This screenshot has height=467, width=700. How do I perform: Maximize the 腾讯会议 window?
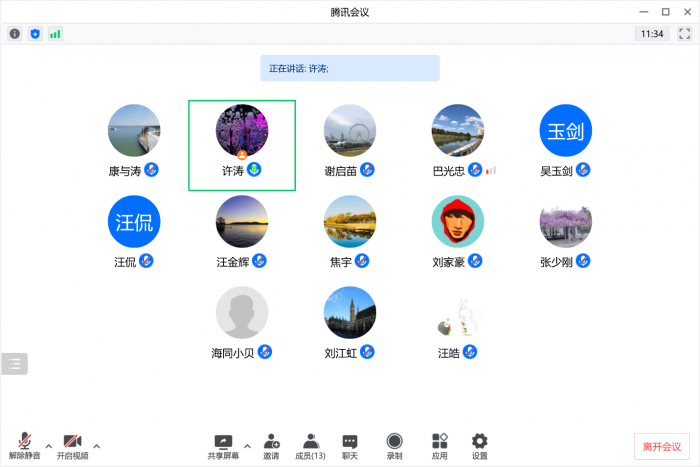(x=666, y=12)
